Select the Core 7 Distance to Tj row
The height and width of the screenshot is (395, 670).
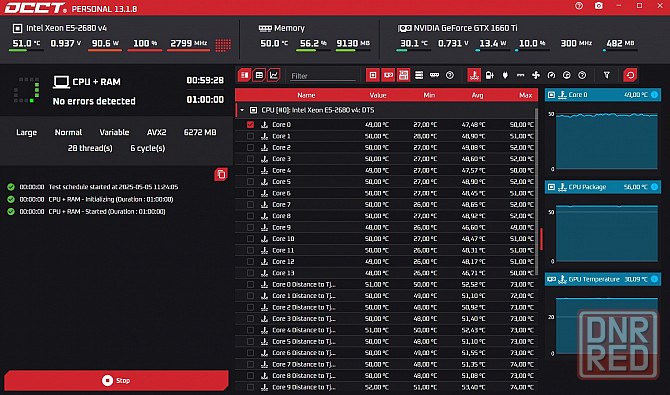point(385,364)
